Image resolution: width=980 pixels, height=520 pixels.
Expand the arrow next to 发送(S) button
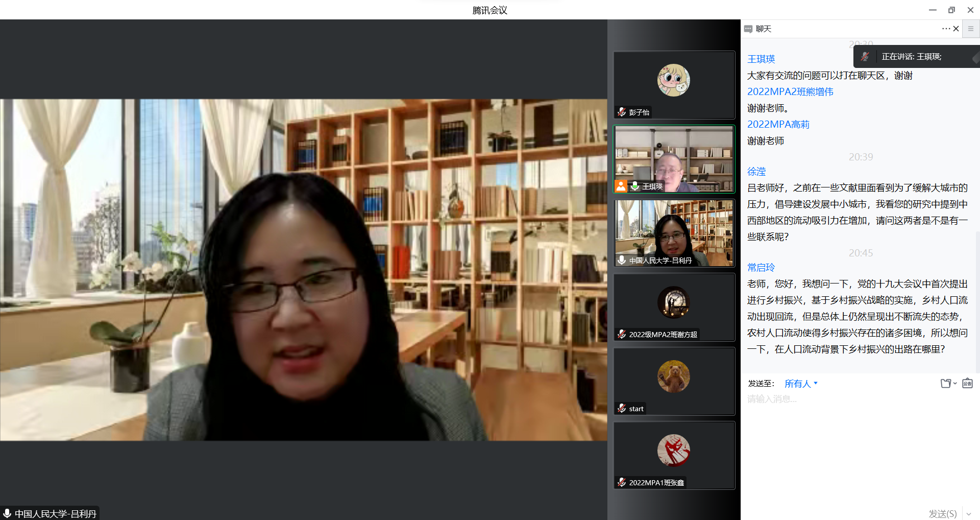(x=969, y=513)
